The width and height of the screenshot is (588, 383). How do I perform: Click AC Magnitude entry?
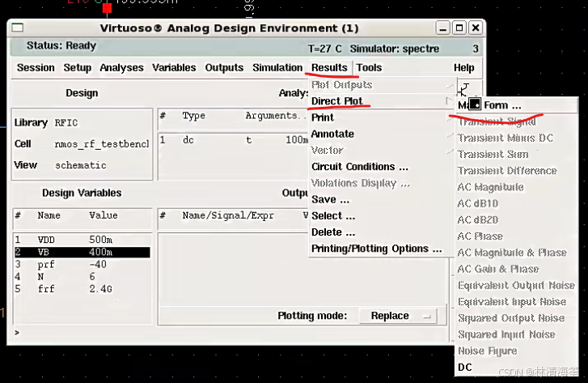tap(517, 187)
